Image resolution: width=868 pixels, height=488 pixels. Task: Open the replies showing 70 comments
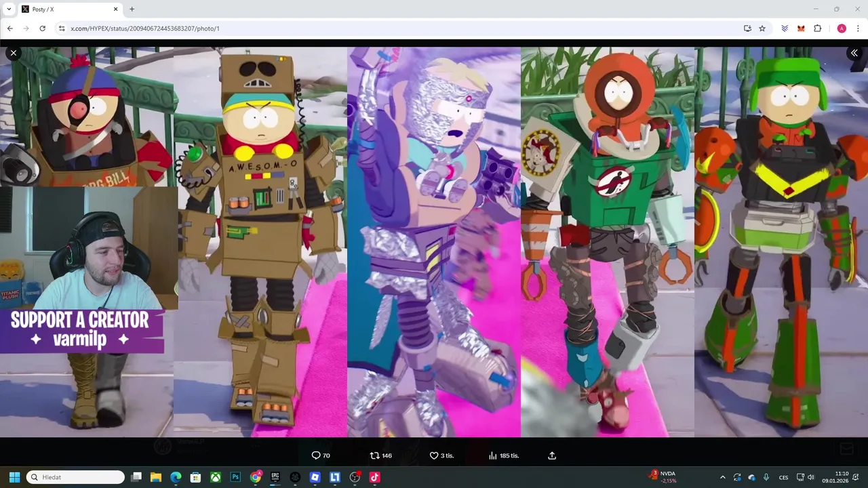pos(321,455)
